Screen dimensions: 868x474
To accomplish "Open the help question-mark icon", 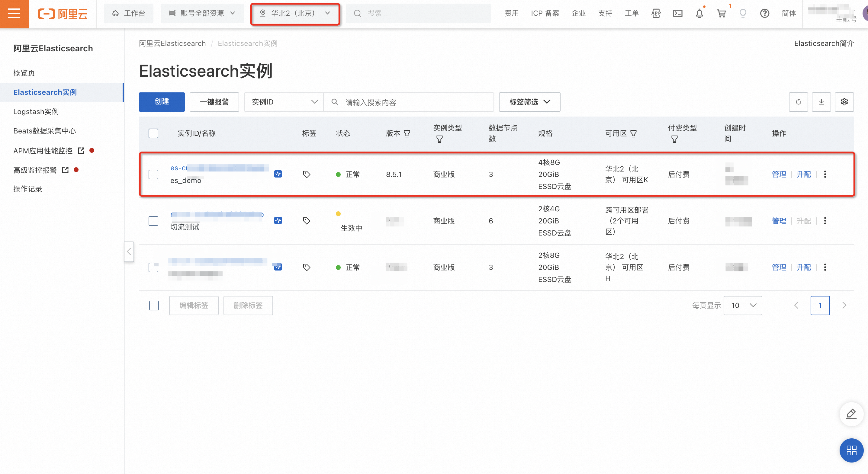I will click(764, 14).
